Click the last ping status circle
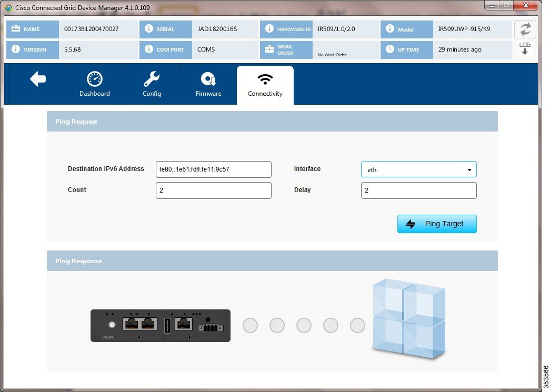Image resolution: width=550 pixels, height=392 pixels. click(357, 325)
